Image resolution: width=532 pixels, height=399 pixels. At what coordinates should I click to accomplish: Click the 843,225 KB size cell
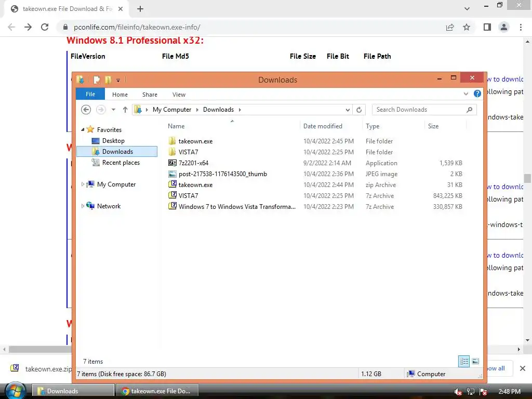[447, 196]
